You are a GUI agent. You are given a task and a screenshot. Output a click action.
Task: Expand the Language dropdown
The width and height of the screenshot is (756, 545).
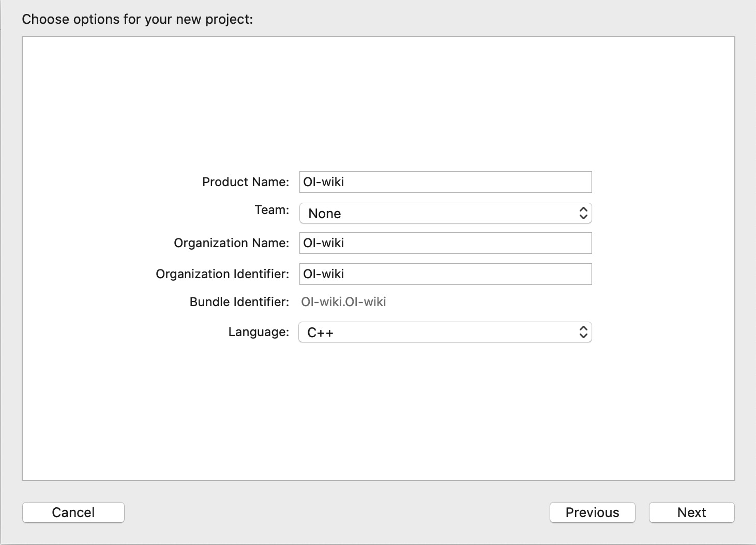tap(445, 332)
